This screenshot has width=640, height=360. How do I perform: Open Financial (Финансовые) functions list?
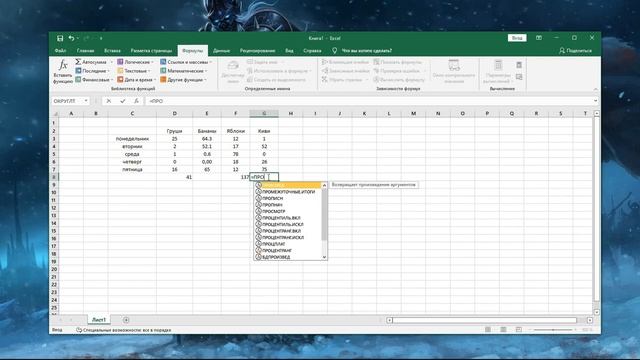[x=93, y=80]
